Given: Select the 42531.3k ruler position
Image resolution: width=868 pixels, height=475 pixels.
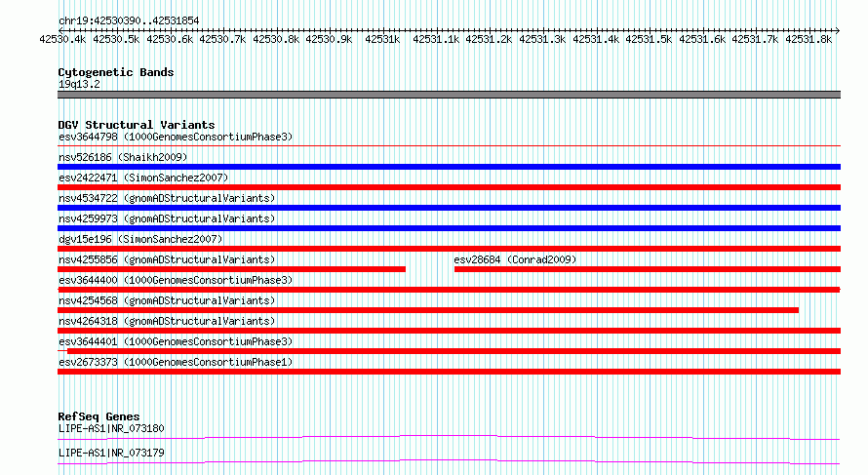Looking at the screenshot, I should tap(542, 39).
